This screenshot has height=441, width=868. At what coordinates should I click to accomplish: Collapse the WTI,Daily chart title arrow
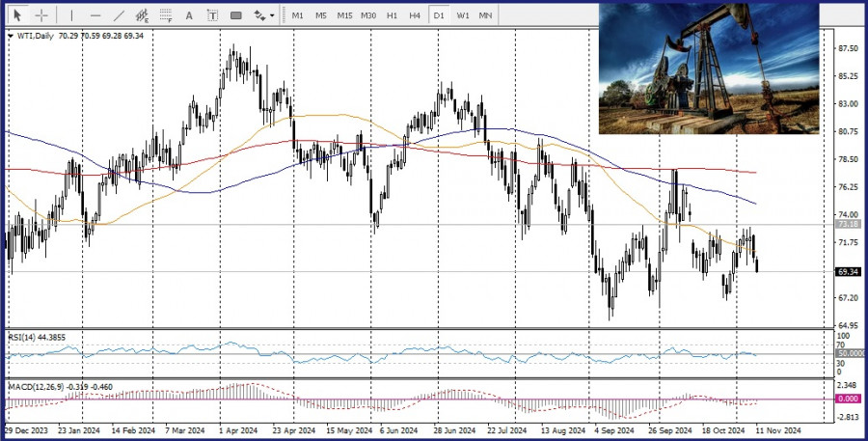[x=11, y=36]
